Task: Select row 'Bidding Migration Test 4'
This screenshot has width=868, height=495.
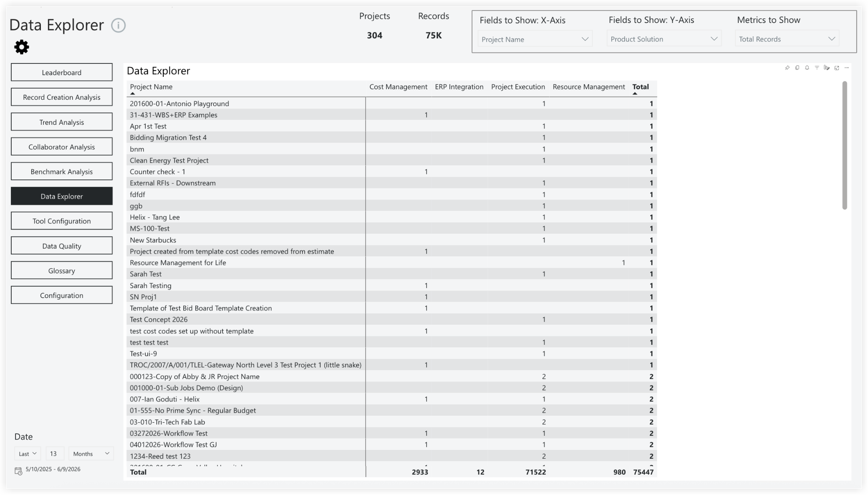Action: click(x=391, y=137)
